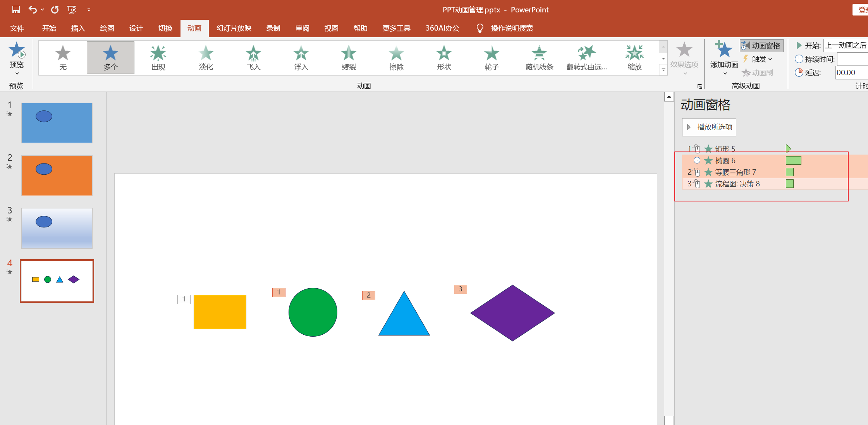Switch to the 切换 transitions tab
The width and height of the screenshot is (868, 425).
pos(165,28)
